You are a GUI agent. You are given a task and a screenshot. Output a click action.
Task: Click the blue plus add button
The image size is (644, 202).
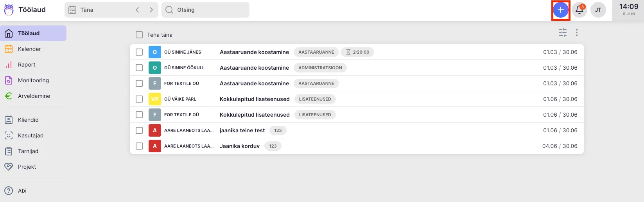[560, 10]
